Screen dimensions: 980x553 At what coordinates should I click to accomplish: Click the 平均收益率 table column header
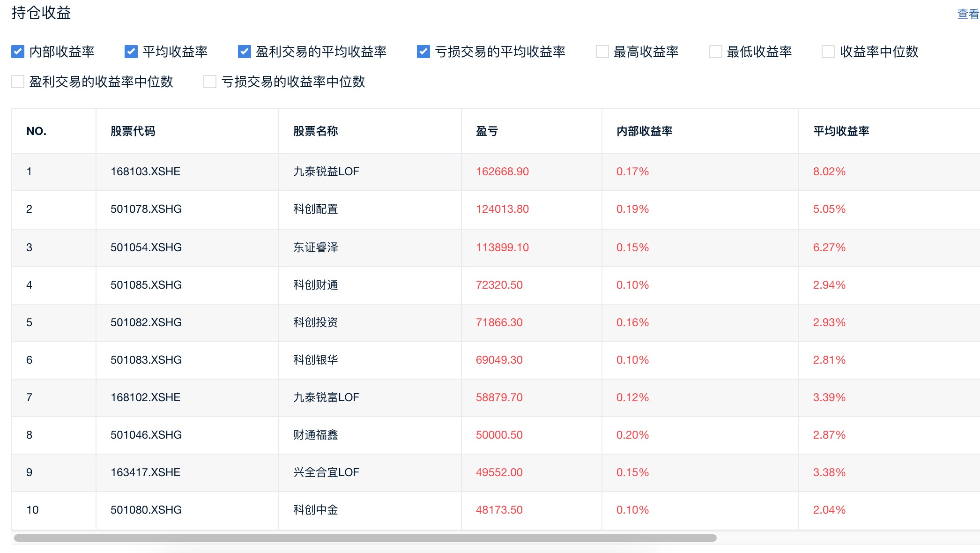[841, 131]
